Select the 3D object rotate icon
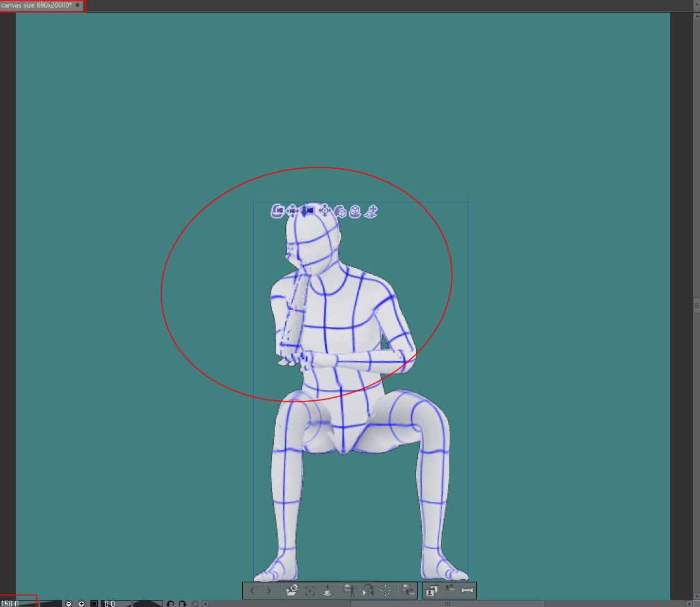700x607 pixels. click(x=340, y=211)
